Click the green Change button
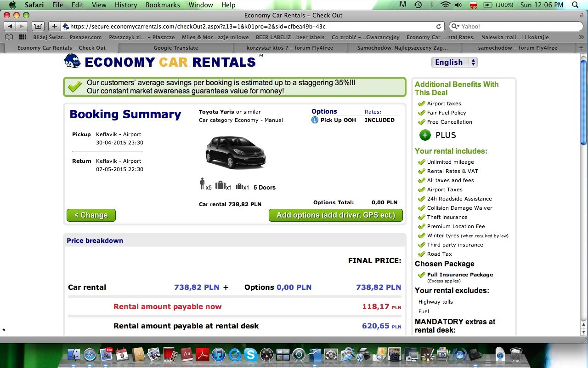Viewport: 588px width, 368px height. (91, 215)
